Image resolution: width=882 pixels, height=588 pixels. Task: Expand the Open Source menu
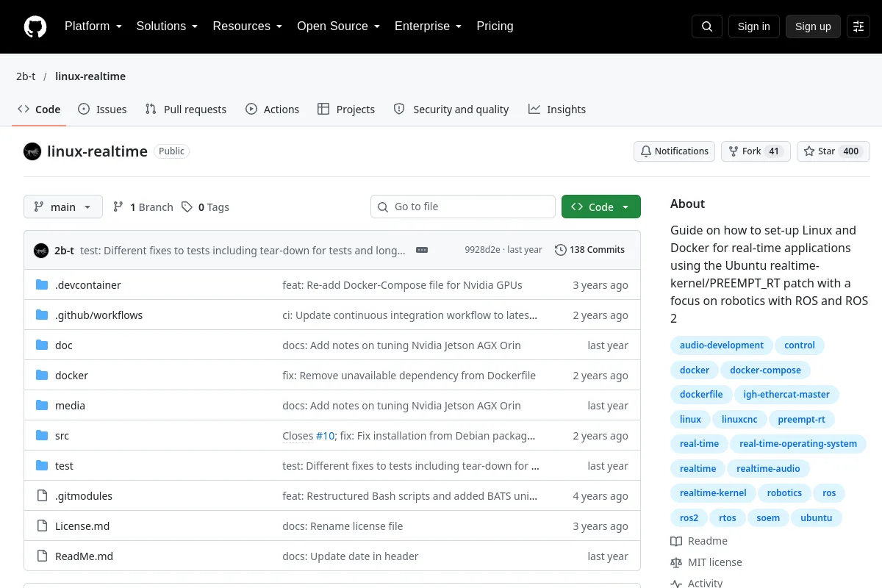tap(339, 26)
